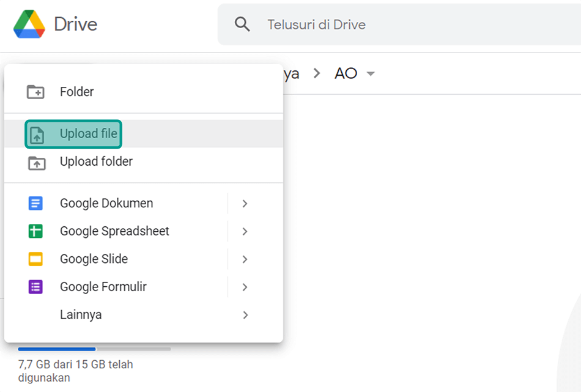Viewport: 581px width, 392px height.
Task: Click the Upload file icon
Action: pos(37,135)
